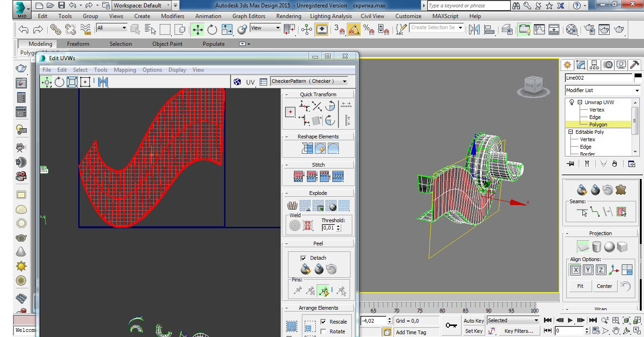Screen dimensions: 644x337
Task: Click the object color swatch beside Line002
Action: click(x=638, y=78)
